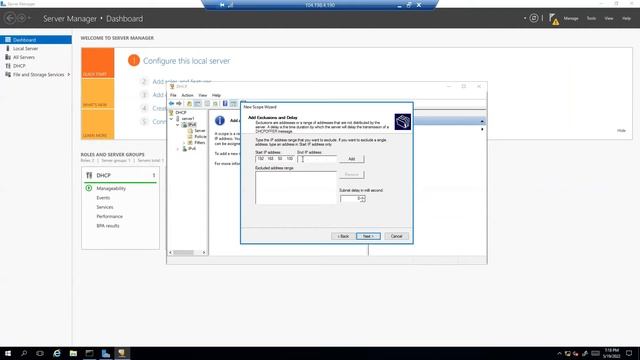The width and height of the screenshot is (640, 360).
Task: Open File Explorer from the taskbar
Action: click(73, 353)
